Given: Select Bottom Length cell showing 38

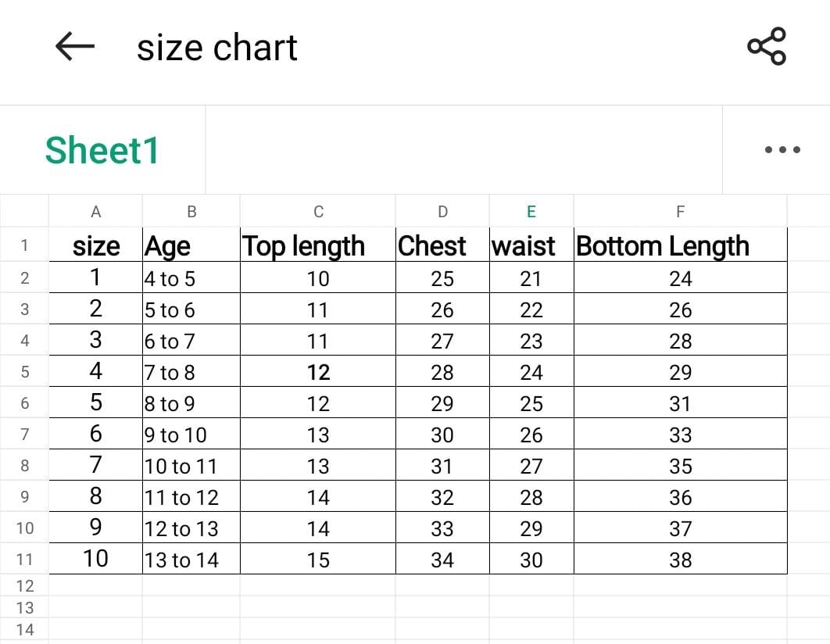Looking at the screenshot, I should 680,560.
